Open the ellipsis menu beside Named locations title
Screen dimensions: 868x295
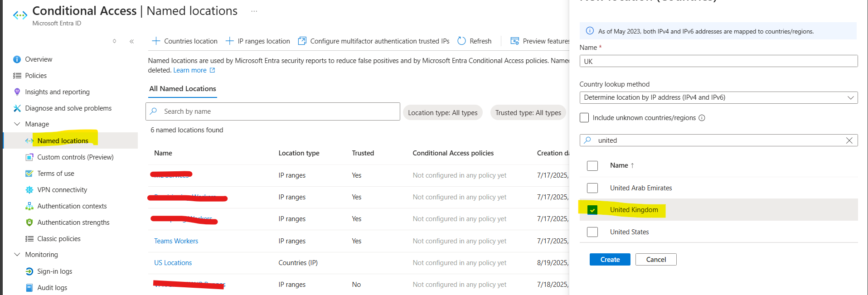tap(254, 11)
